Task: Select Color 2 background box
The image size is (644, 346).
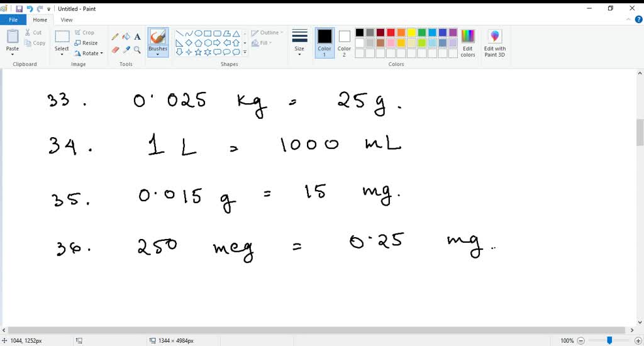Action: click(344, 43)
